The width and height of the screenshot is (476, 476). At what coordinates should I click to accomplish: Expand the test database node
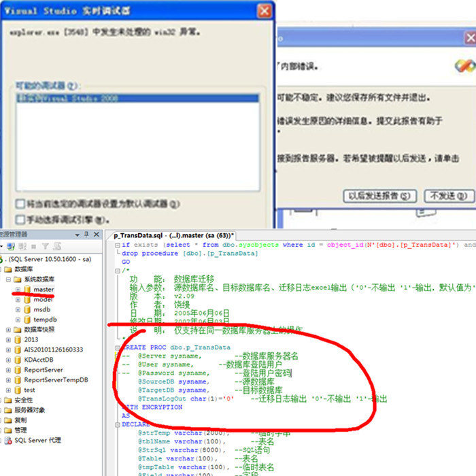tap(8, 390)
